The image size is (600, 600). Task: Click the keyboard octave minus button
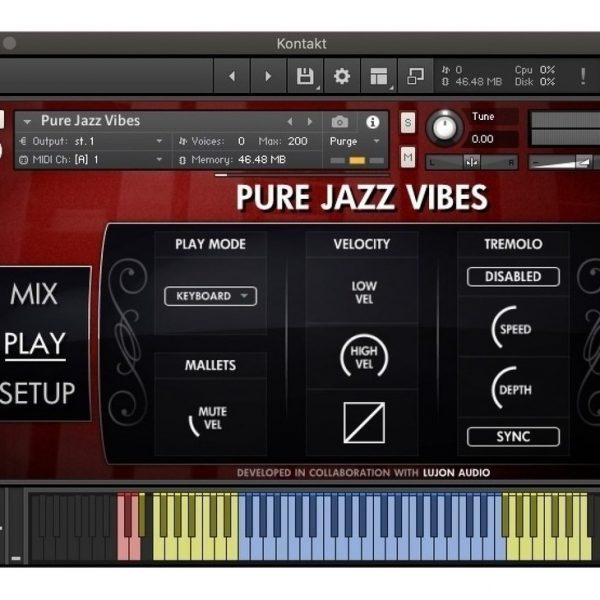[x=16, y=558]
